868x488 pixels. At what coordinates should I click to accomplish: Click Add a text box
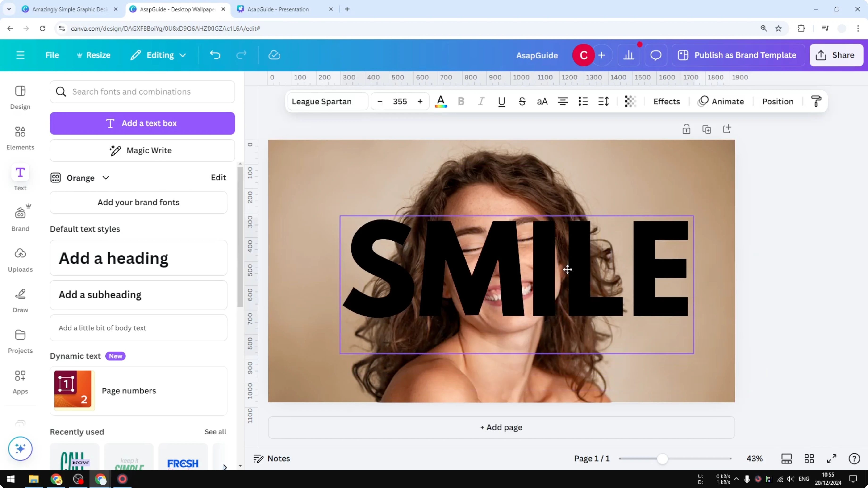[x=142, y=123]
